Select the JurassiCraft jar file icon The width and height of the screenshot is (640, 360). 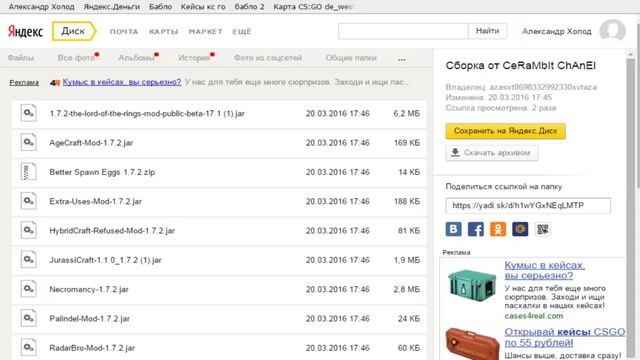28,260
